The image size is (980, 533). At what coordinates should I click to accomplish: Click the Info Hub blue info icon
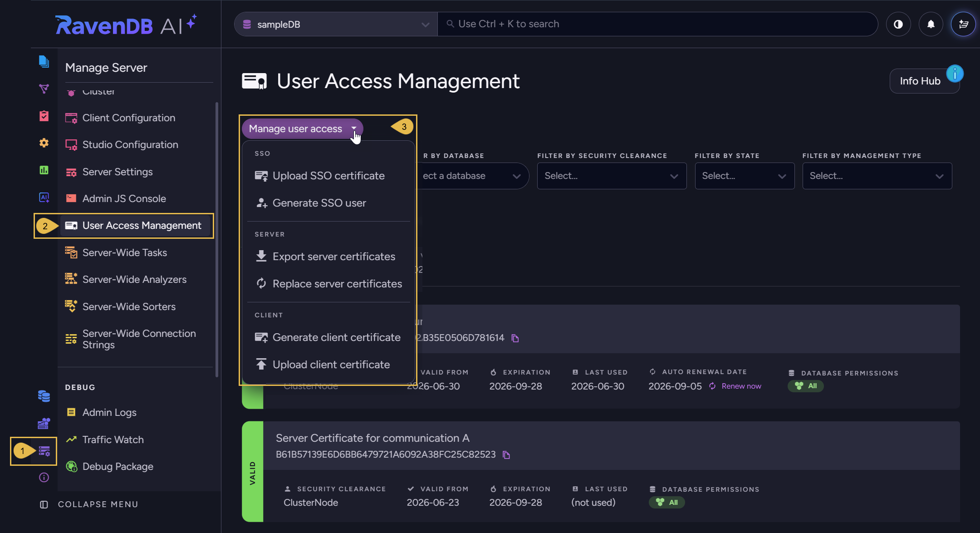click(x=955, y=74)
